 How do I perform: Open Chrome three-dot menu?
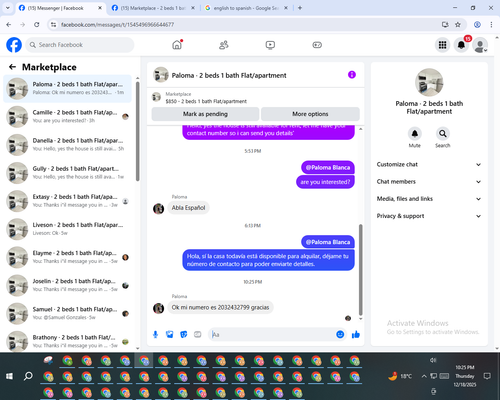pos(491,24)
